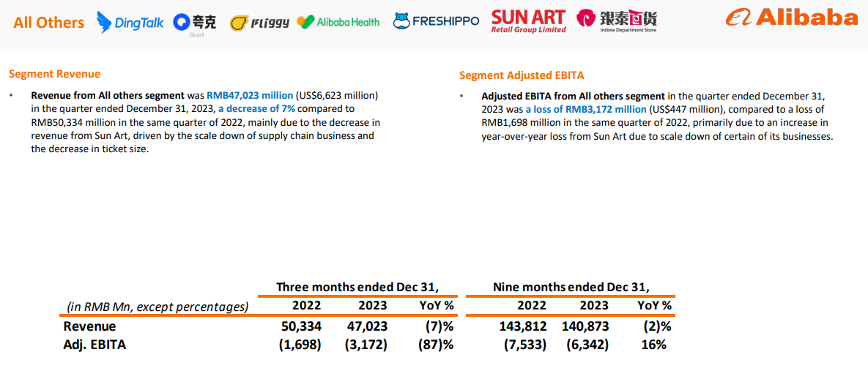This screenshot has width=868, height=368.
Task: Click the Revenue row label
Action: click(x=89, y=326)
